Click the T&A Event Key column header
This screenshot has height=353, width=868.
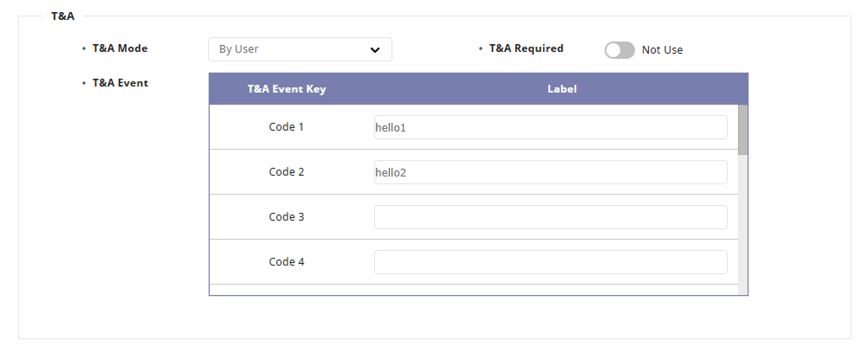click(287, 88)
